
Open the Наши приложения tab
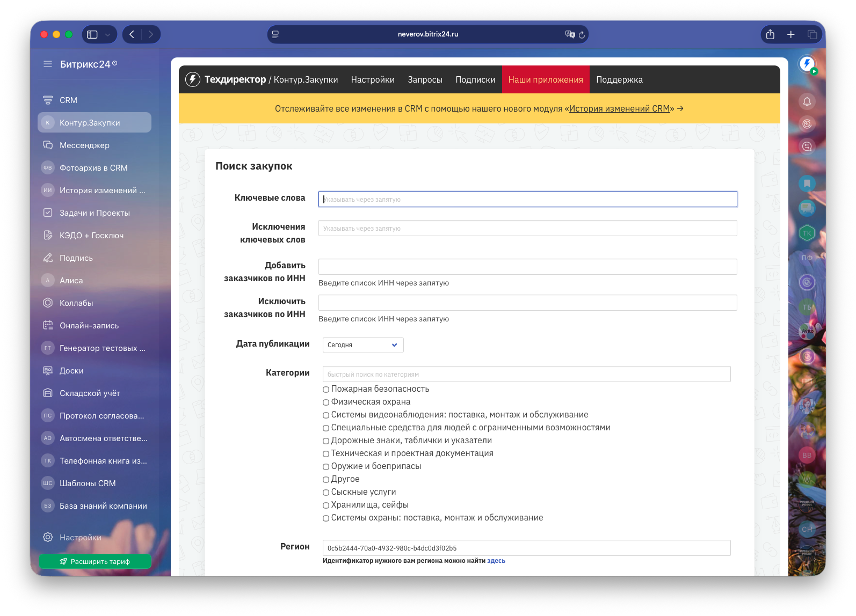pyautogui.click(x=546, y=79)
